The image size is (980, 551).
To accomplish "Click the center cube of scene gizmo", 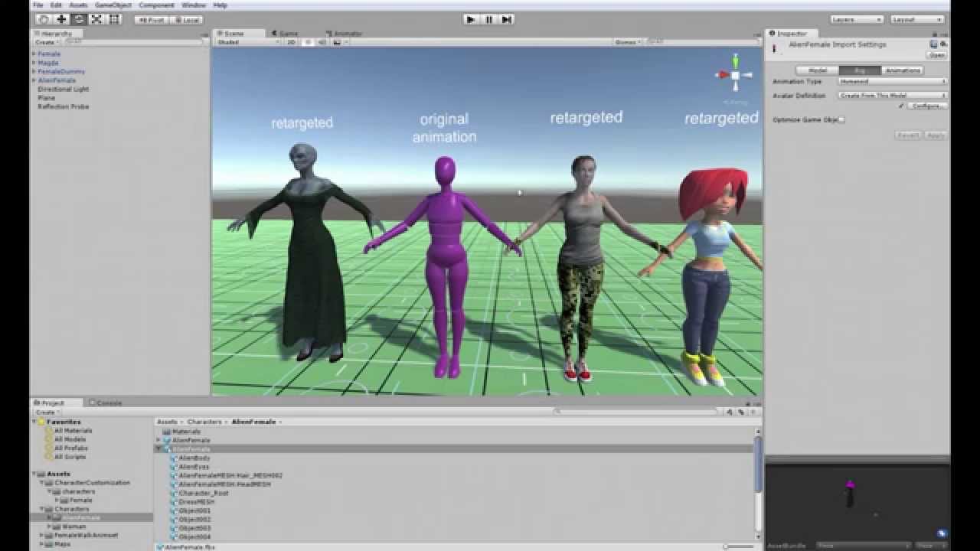I will tap(735, 75).
